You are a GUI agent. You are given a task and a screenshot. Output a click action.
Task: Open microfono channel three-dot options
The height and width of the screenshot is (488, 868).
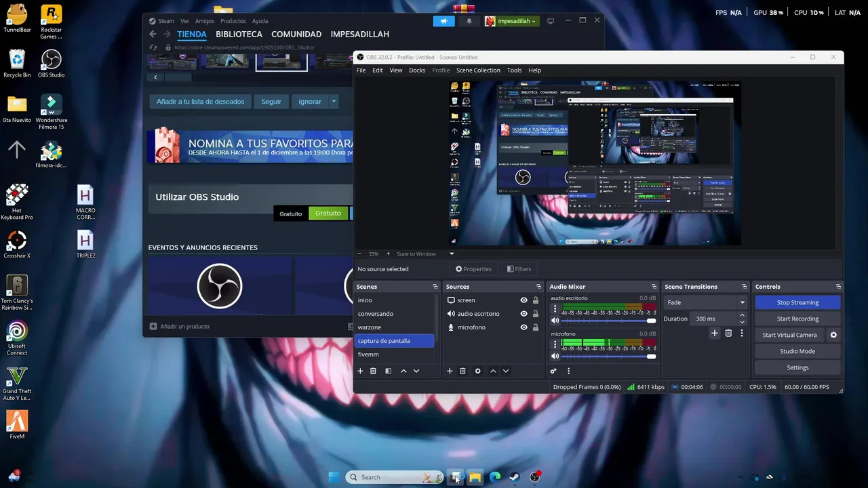555,344
